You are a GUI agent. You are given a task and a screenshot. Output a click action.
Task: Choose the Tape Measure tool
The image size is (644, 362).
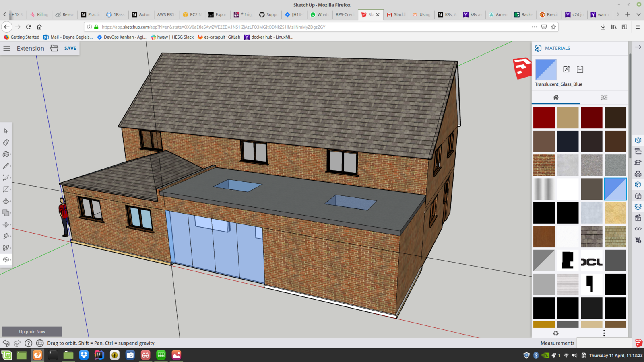(6, 236)
